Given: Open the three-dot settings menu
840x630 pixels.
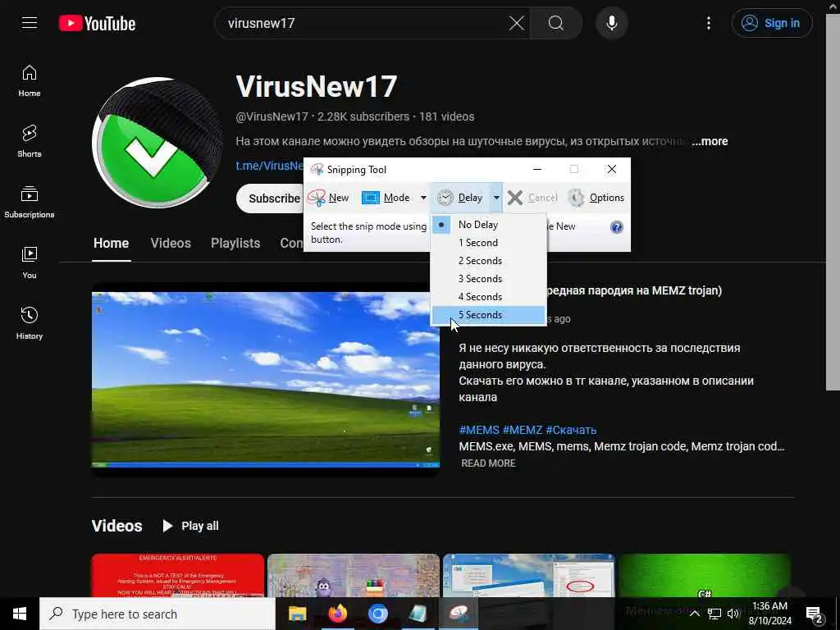Looking at the screenshot, I should 708,23.
